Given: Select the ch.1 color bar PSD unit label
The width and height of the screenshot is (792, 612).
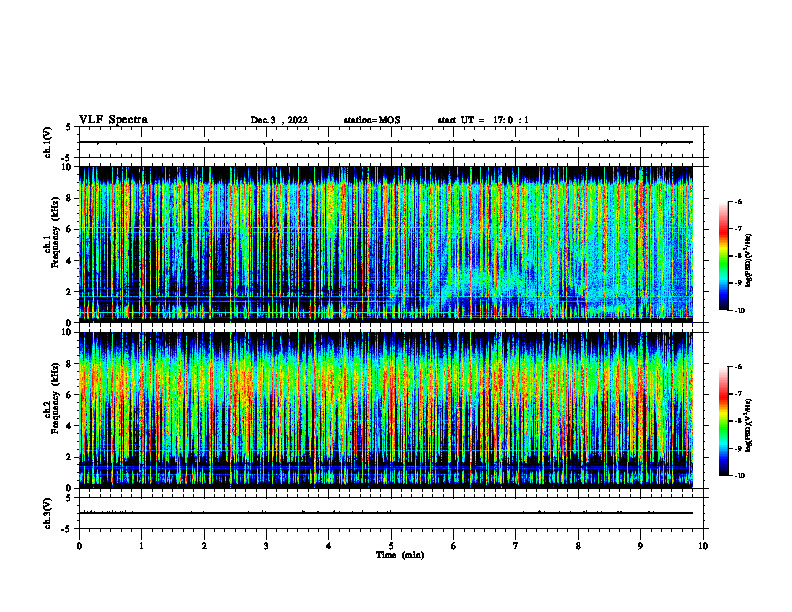Looking at the screenshot, I should [749, 261].
